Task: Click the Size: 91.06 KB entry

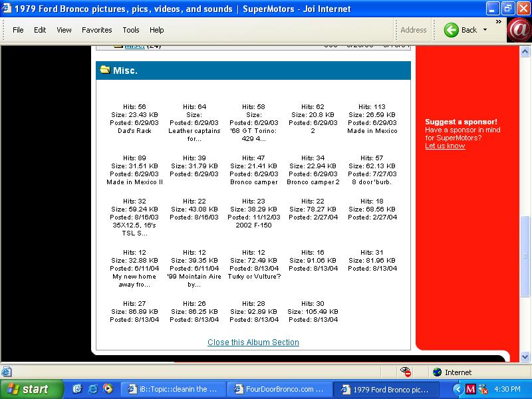Action: 313,261
